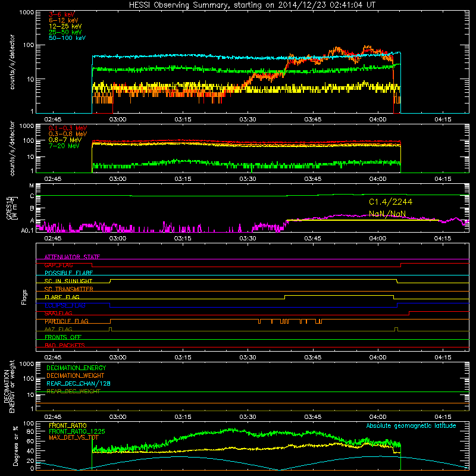Screen dimensions: 476x476
Task: Click the DECIMATION ENERGY or weight axis label
Action: pos(9,386)
